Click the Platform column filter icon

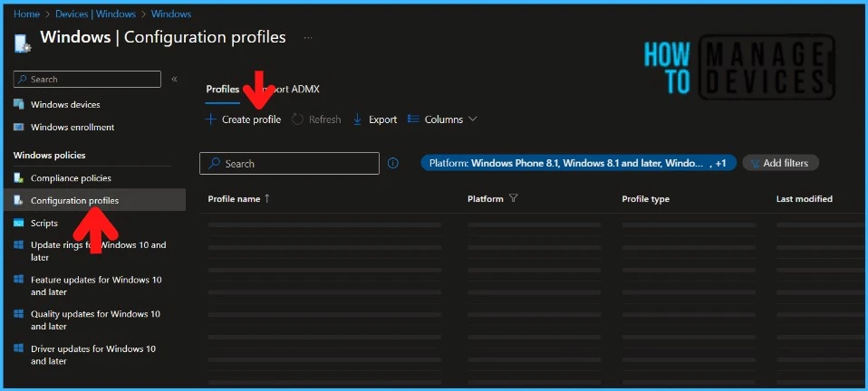point(513,198)
